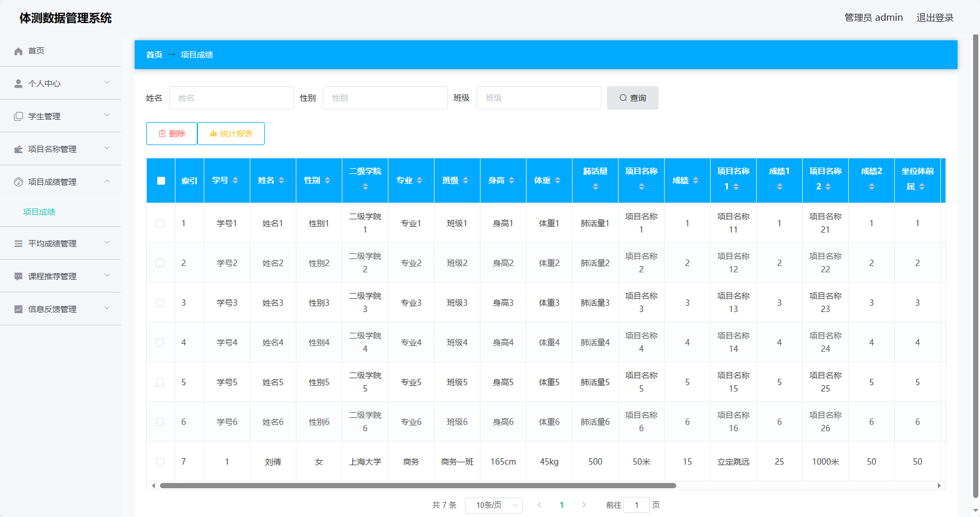Check the row with 学号1
Screen dimensions: 980x517
point(160,223)
